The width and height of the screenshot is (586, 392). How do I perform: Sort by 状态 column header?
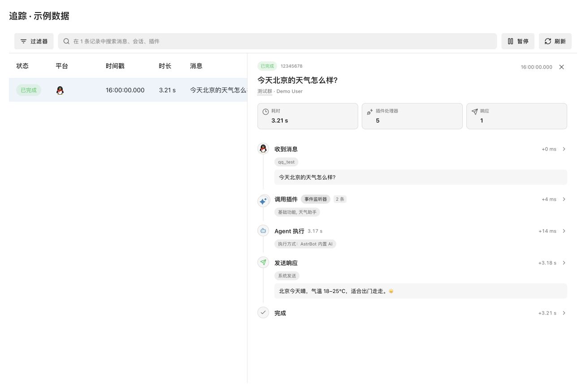(22, 66)
